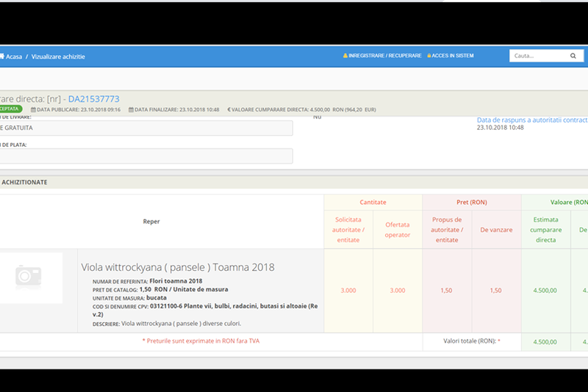Click the search magnifier icon
Viewport: 588px width, 392px height.
(x=573, y=56)
